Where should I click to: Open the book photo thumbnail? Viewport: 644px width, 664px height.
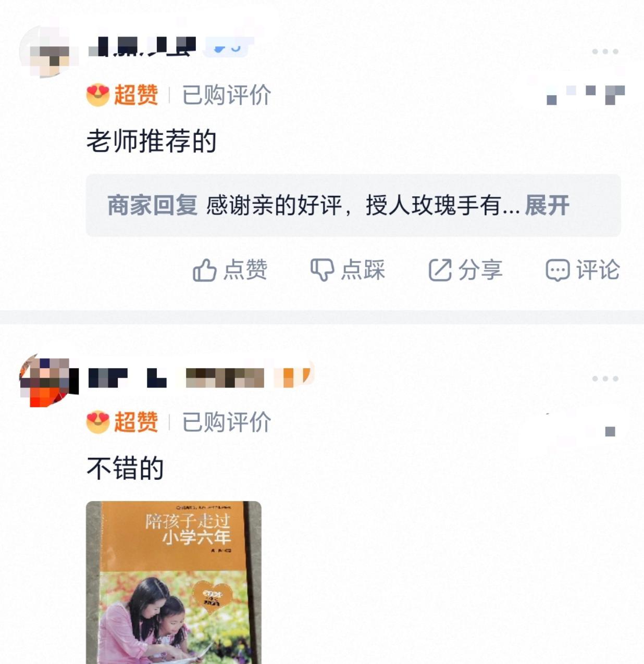tap(174, 582)
